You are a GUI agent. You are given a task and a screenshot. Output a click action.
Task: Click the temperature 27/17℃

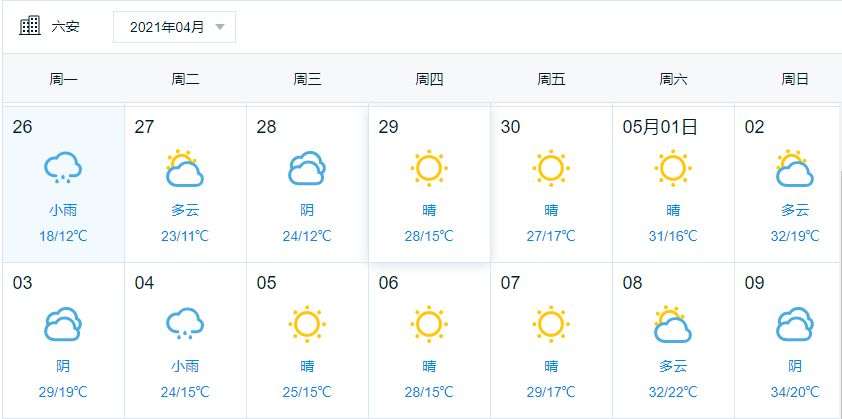coord(551,236)
